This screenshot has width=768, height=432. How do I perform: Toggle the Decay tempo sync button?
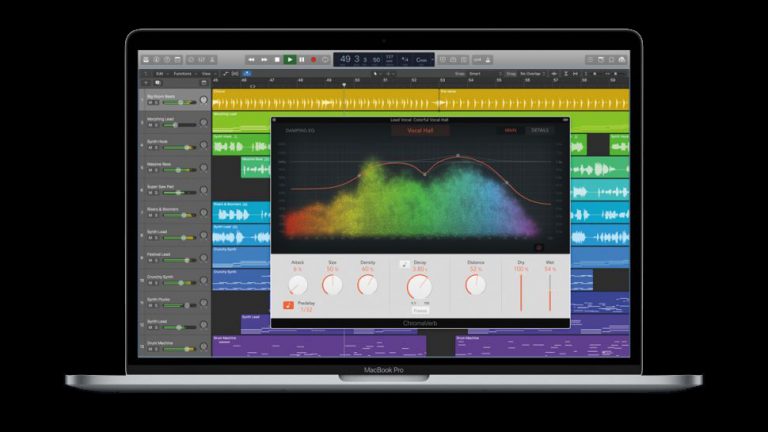point(404,264)
